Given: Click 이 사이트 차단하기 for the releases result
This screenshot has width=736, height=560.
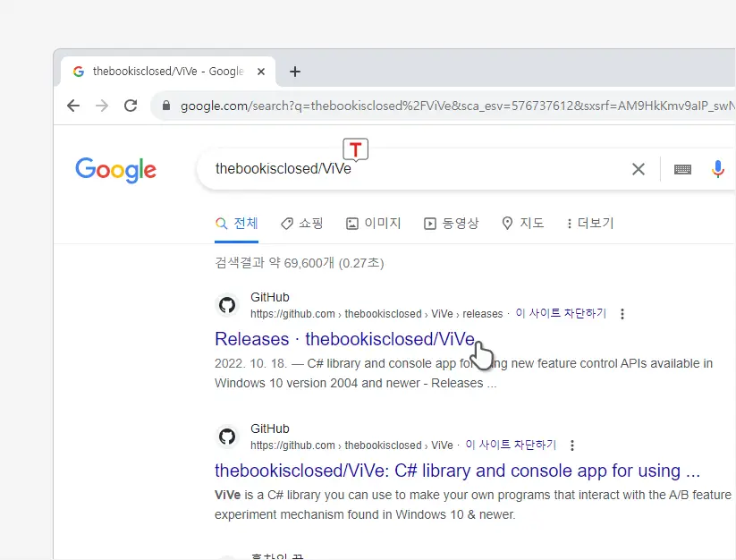Looking at the screenshot, I should coord(561,313).
